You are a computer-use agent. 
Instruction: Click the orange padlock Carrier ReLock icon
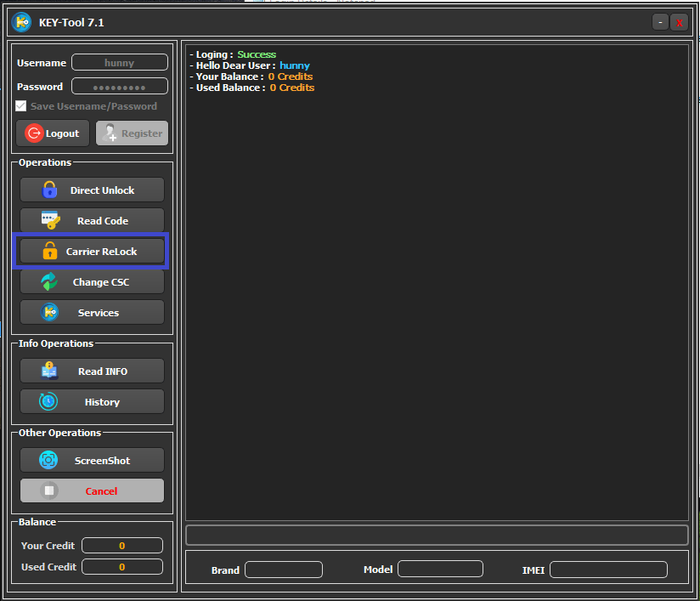tap(49, 251)
